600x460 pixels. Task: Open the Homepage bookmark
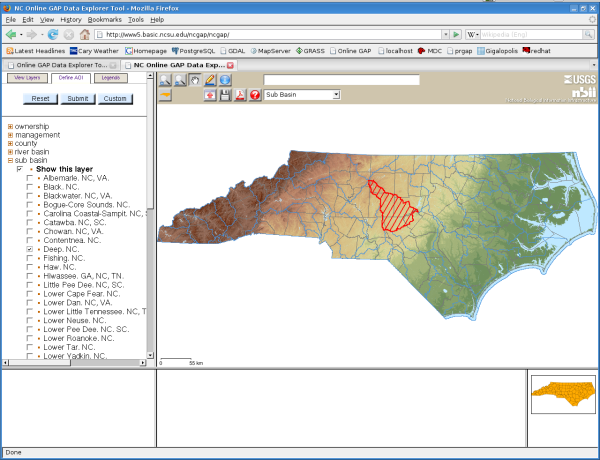(x=146, y=51)
